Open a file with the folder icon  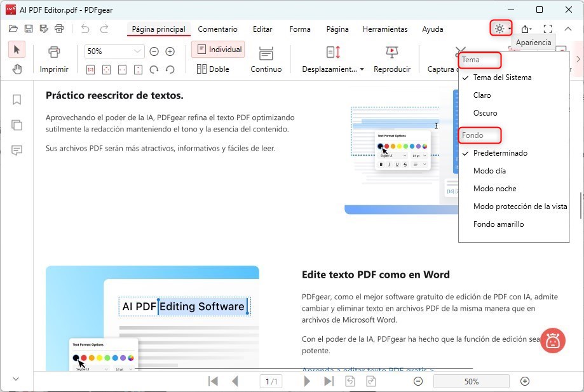[x=13, y=29]
